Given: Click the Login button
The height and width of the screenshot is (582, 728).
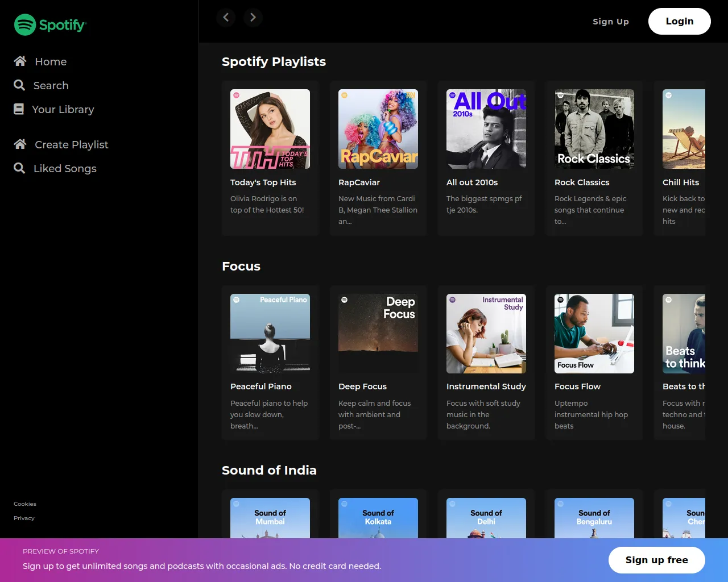Looking at the screenshot, I should [x=680, y=21].
